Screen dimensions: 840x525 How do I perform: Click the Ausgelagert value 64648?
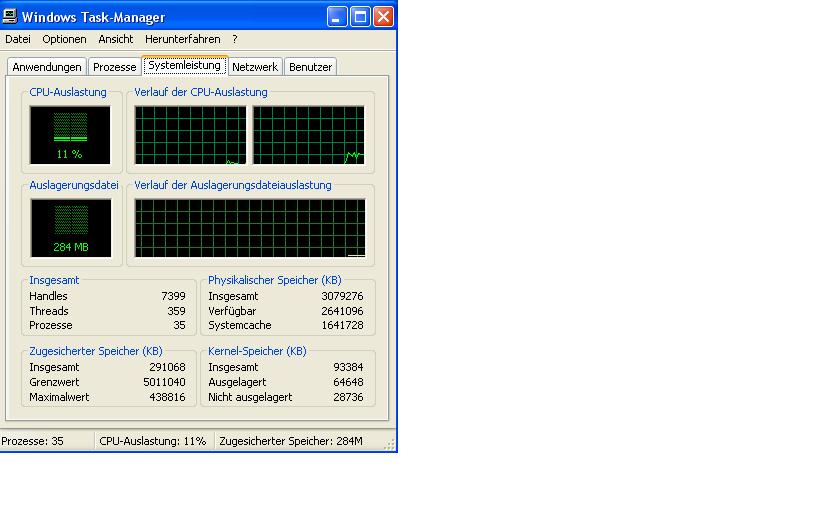[x=348, y=382]
